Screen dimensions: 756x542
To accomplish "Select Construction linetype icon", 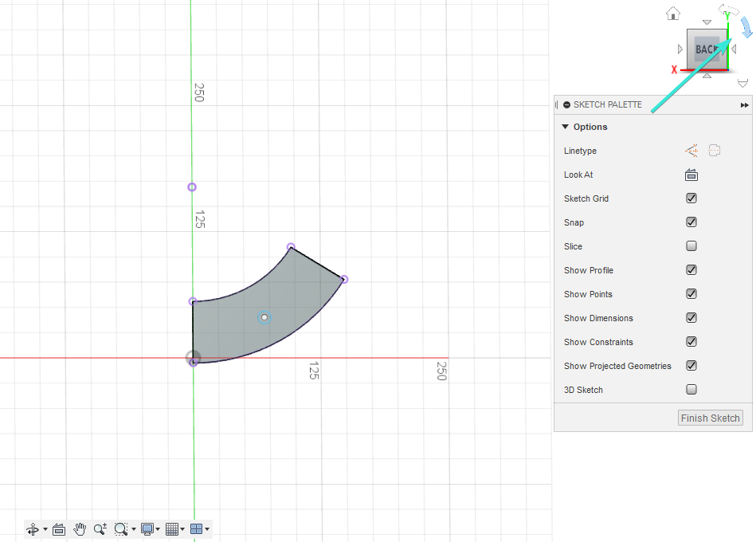I will 691,151.
